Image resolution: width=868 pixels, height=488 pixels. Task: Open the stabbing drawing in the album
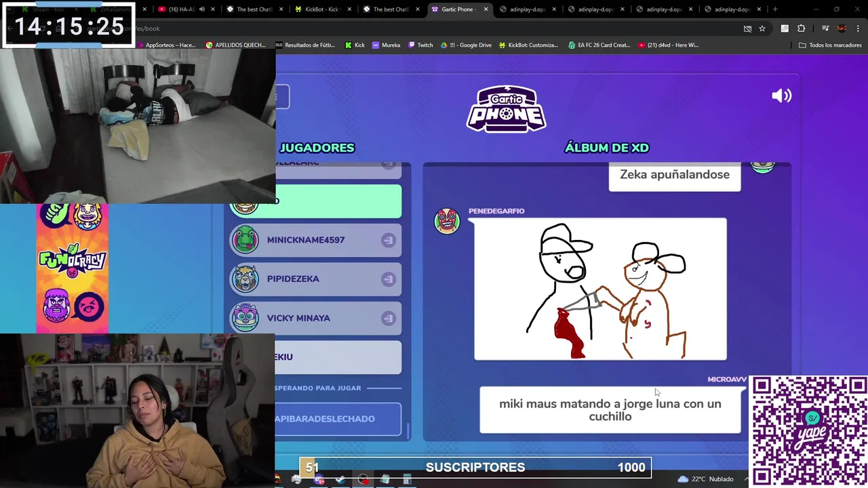click(x=600, y=289)
